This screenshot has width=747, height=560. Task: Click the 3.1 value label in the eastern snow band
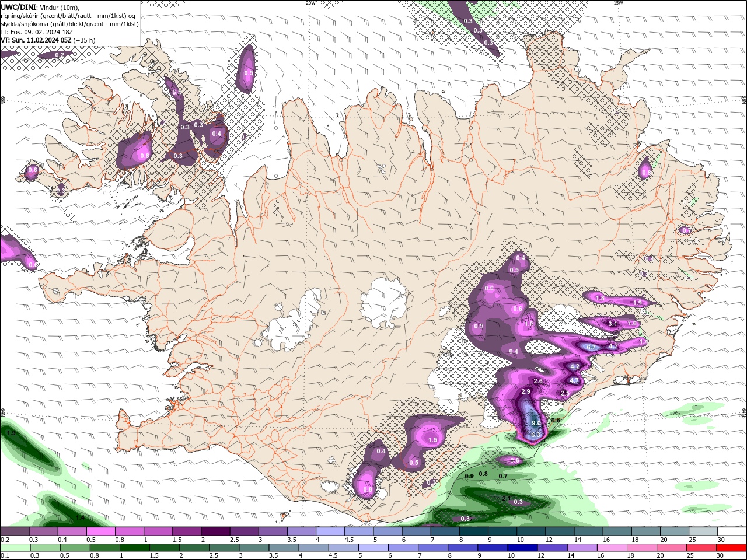pyautogui.click(x=613, y=324)
